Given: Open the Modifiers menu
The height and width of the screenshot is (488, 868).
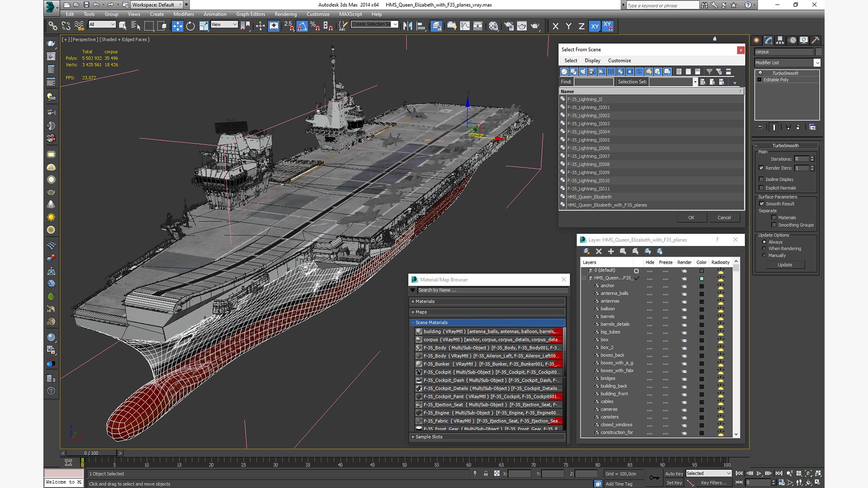Looking at the screenshot, I should (184, 14).
